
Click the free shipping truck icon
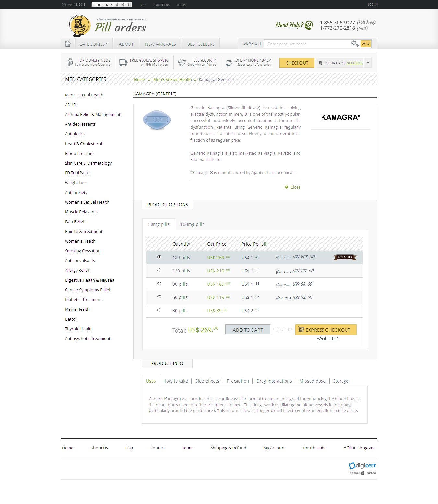point(123,62)
